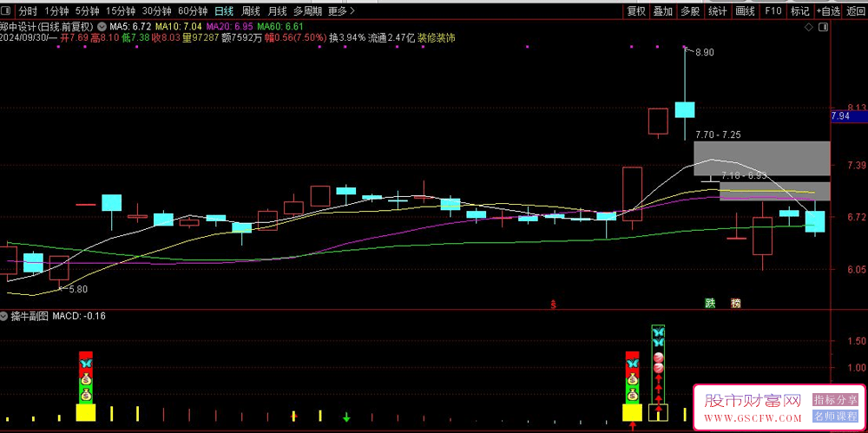
Task: Click the 流通2.47亿 float value
Action: click(x=391, y=37)
